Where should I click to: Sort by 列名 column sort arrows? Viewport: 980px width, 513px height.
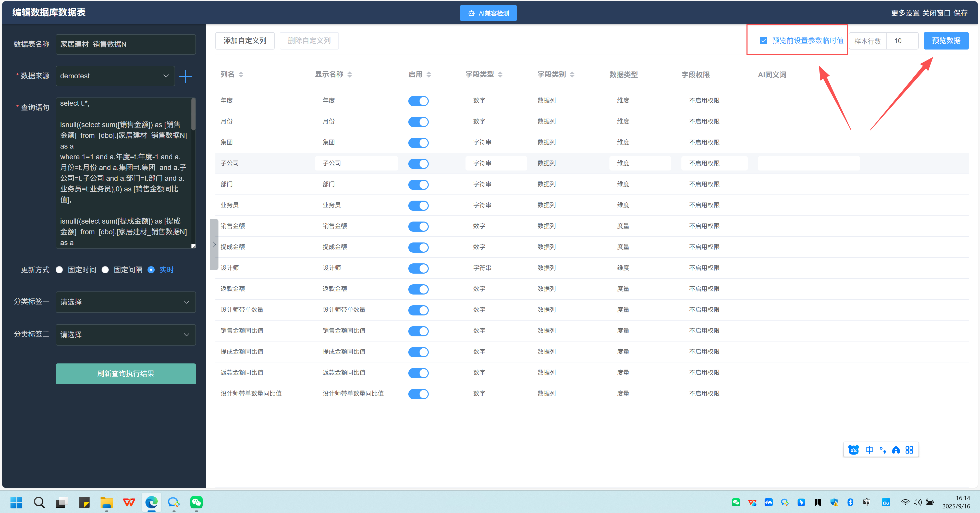tap(241, 75)
